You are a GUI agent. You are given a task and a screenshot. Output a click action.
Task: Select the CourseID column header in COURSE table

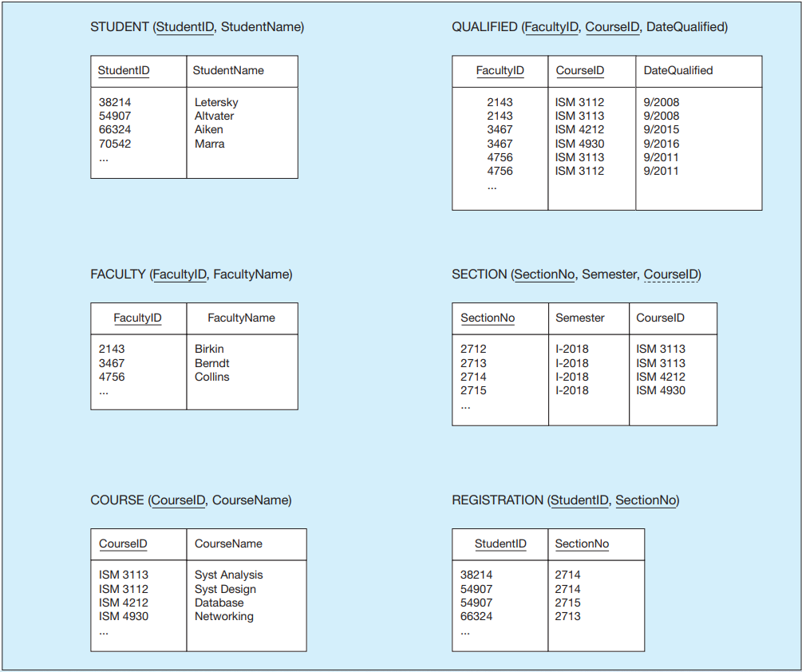(x=139, y=544)
